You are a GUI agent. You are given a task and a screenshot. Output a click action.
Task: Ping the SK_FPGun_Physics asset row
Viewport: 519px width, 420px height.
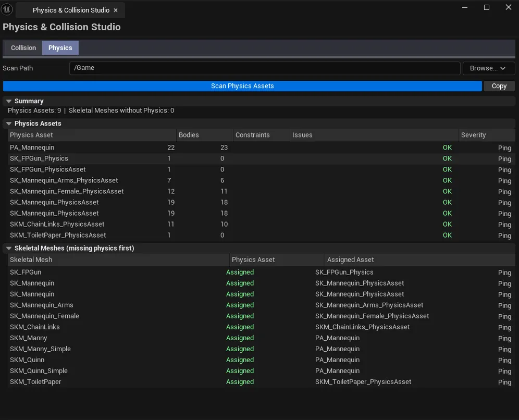[x=504, y=159]
